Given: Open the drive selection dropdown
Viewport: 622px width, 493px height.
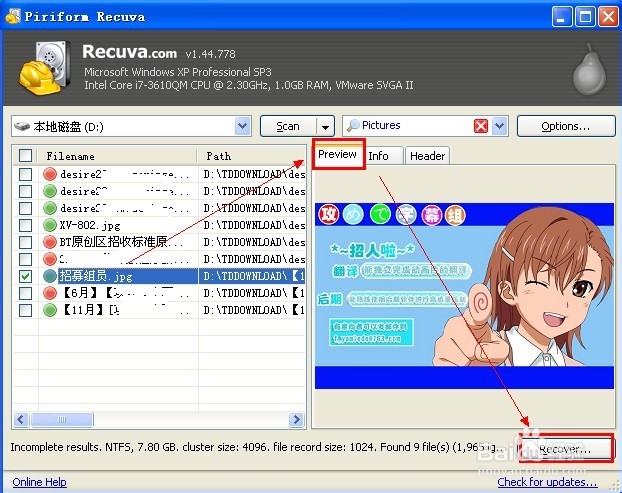Looking at the screenshot, I should [x=242, y=127].
